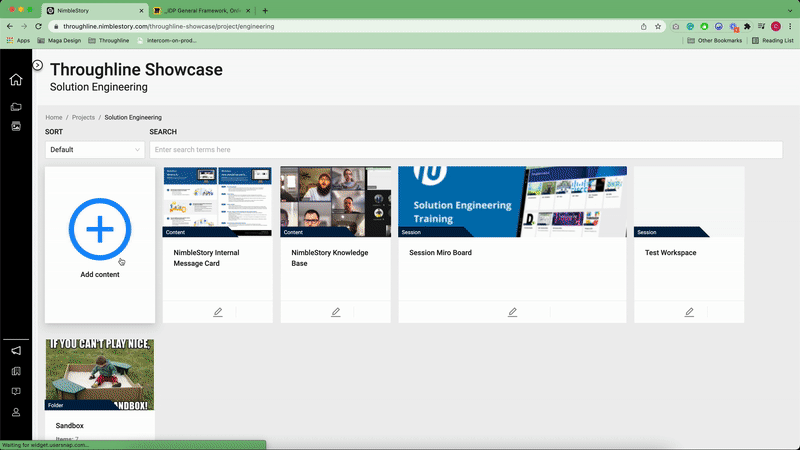
Task: Open the megaphone announcements icon
Action: (16, 350)
